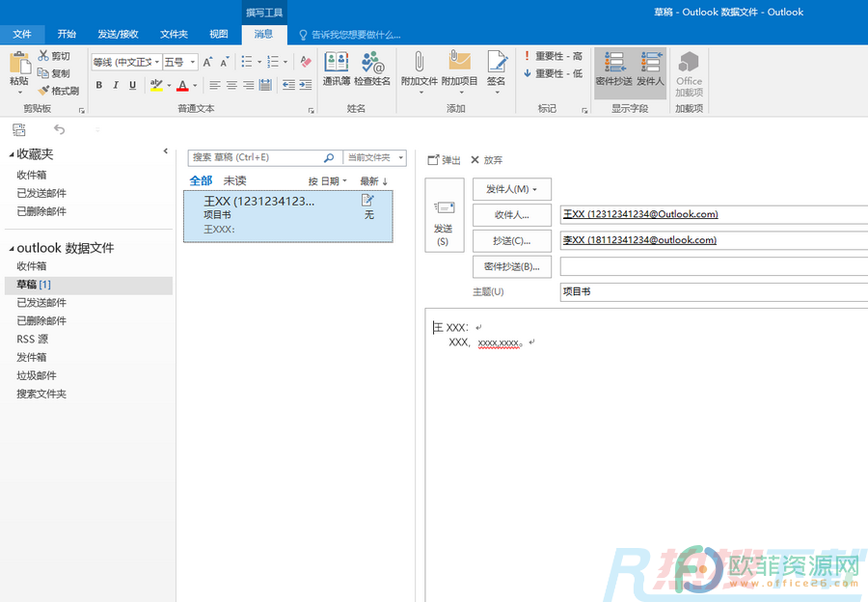Open the sort by date (按日期) dropdown
Image resolution: width=868 pixels, height=602 pixels.
click(327, 181)
